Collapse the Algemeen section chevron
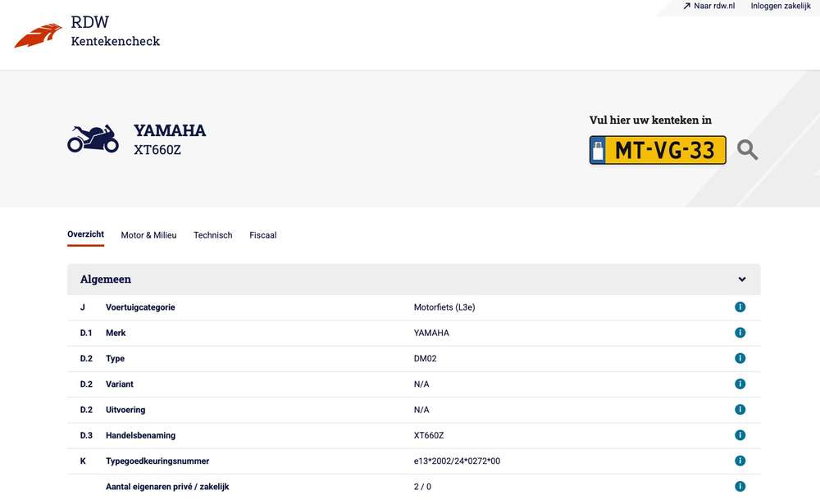The height and width of the screenshot is (504, 820). point(741,279)
